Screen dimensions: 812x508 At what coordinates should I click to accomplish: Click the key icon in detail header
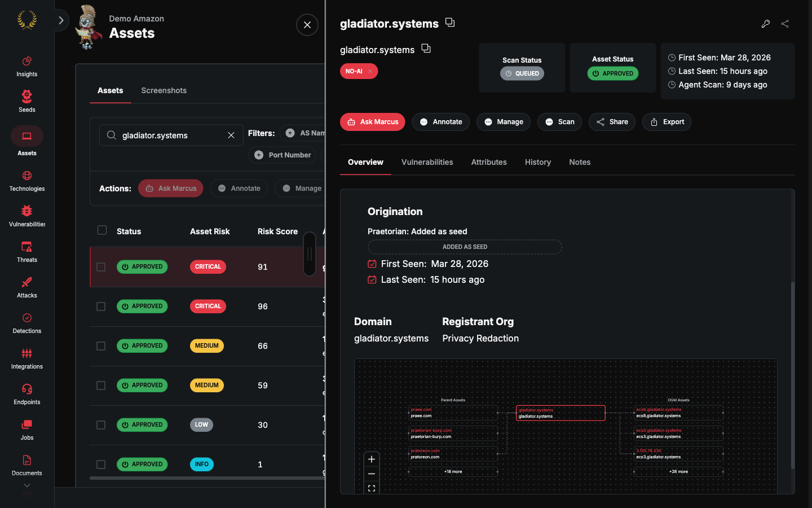(765, 24)
